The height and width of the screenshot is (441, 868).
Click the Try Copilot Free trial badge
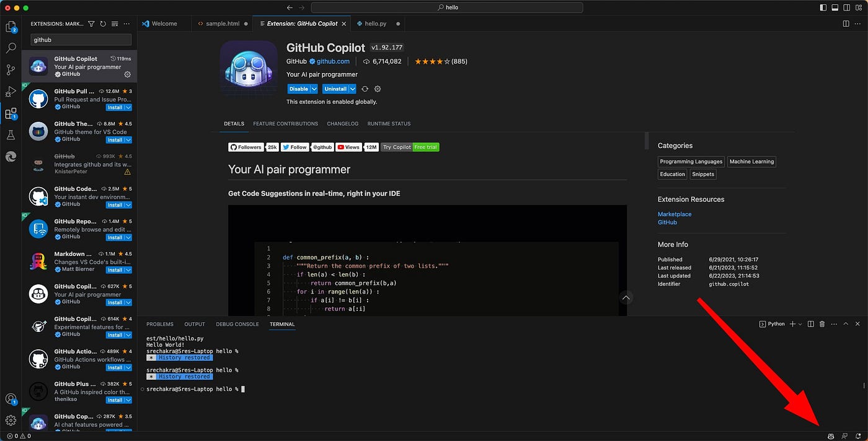(410, 147)
